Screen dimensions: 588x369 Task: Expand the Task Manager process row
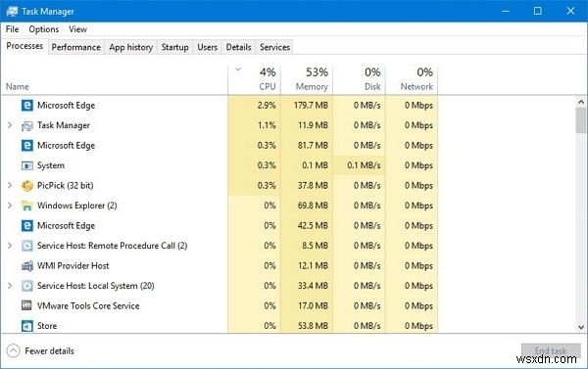tap(10, 125)
